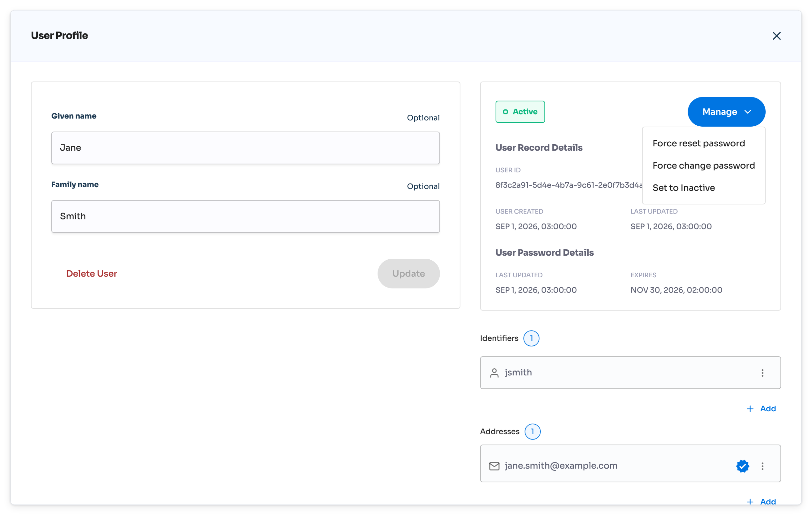Click the plus icon under Addresses
Screen dimensions: 812x515
(x=749, y=501)
